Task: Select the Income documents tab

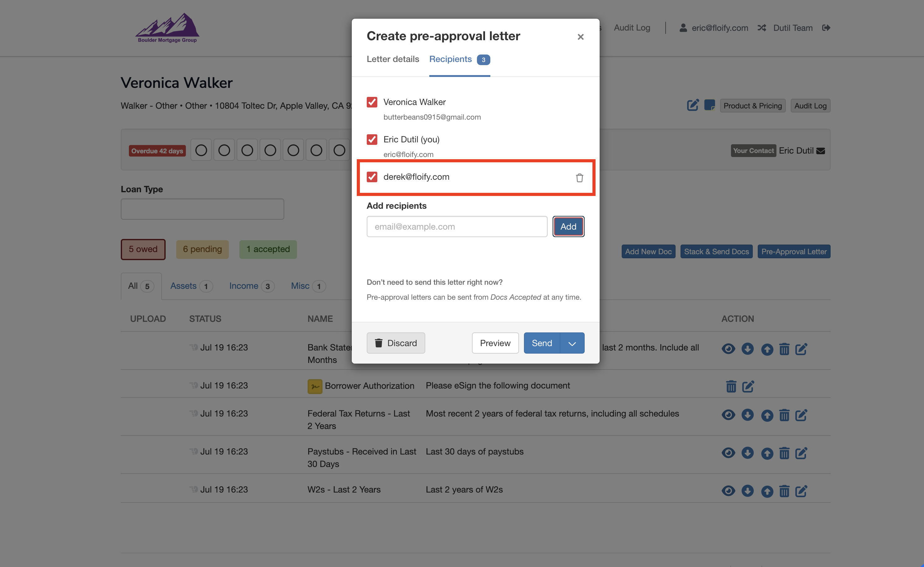Action: click(244, 286)
